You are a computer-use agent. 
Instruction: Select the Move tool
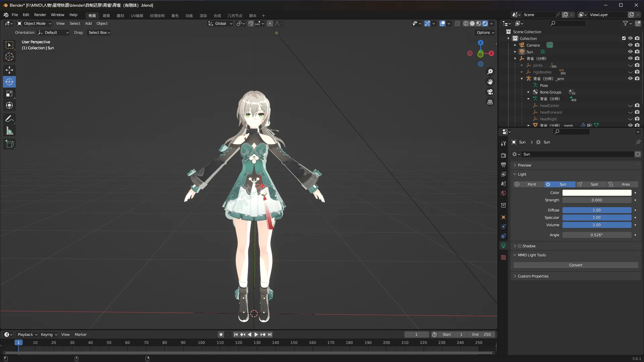[9, 70]
